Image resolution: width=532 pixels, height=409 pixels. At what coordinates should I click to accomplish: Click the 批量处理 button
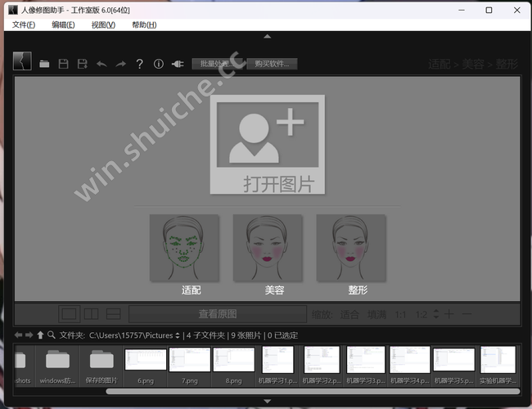click(x=219, y=64)
